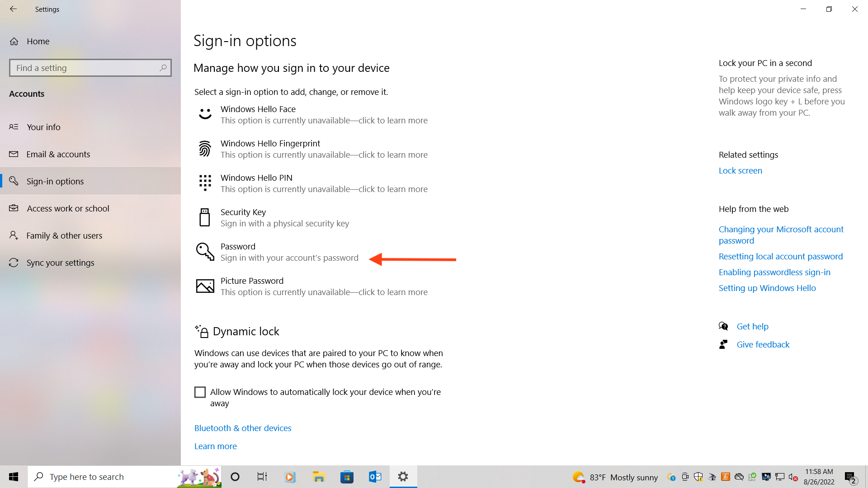868x488 pixels.
Task: Click the Find a setting search box
Action: (90, 68)
